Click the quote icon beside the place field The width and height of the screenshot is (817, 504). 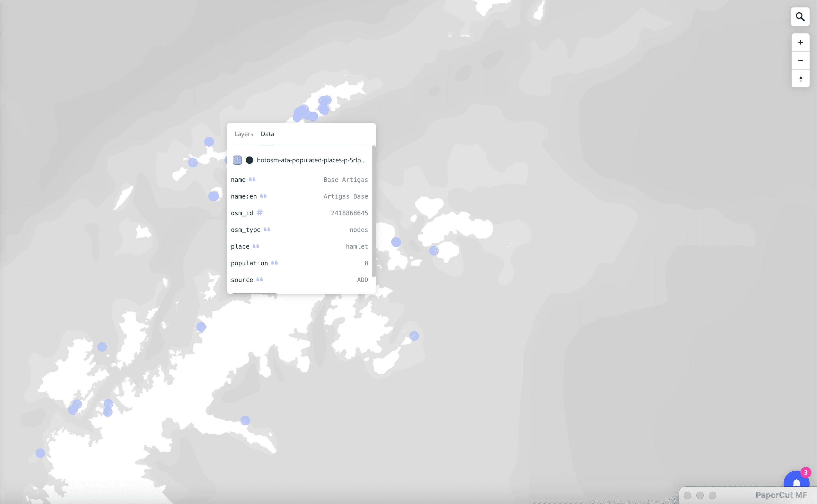[x=256, y=246]
